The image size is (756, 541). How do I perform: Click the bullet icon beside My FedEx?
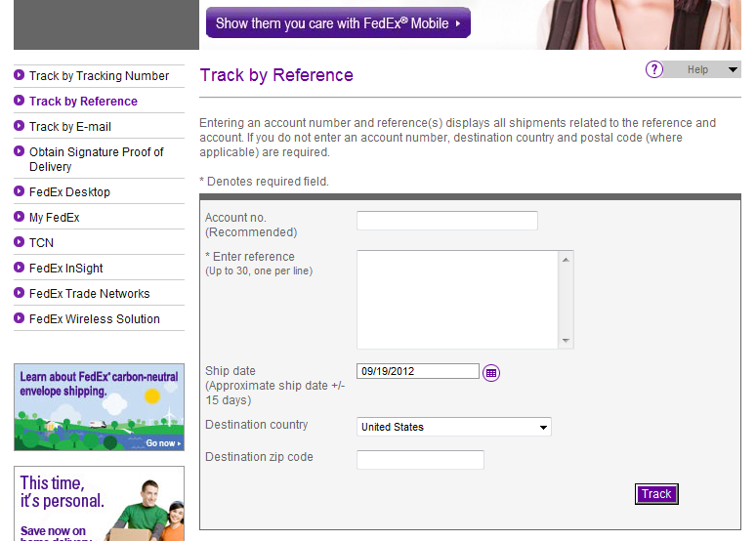click(x=20, y=217)
